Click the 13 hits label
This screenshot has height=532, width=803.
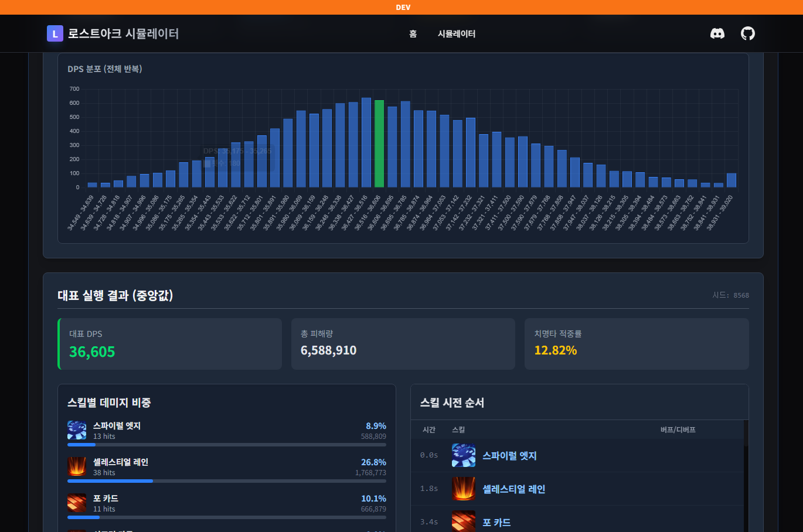coord(104,436)
